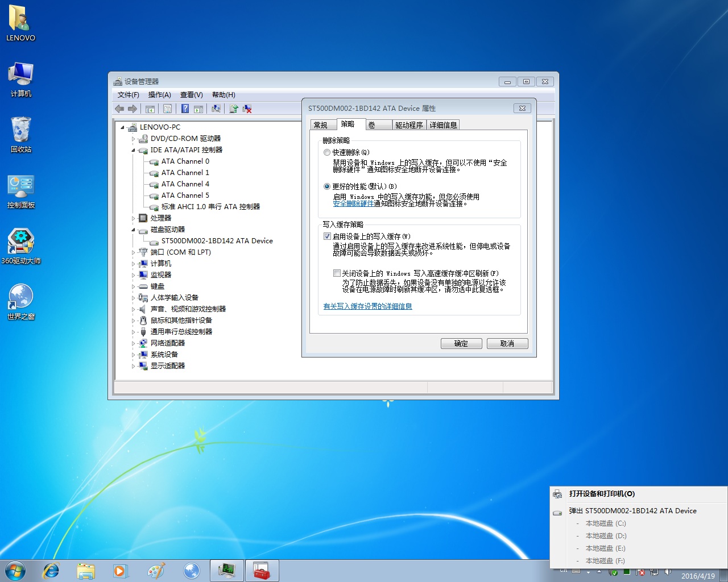Screen dimensions: 728x582
Task: Collapse the 磁盘驱动器 node
Action: (x=134, y=230)
